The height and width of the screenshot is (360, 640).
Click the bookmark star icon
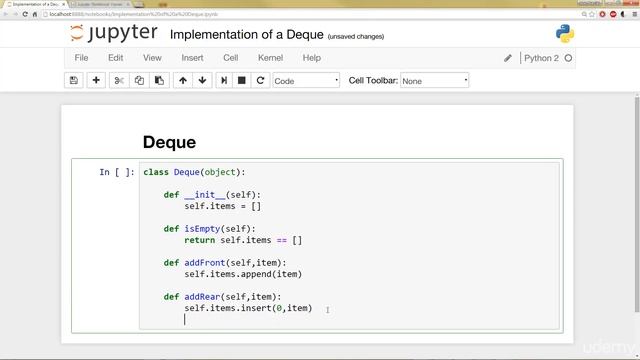pyautogui.click(x=592, y=14)
